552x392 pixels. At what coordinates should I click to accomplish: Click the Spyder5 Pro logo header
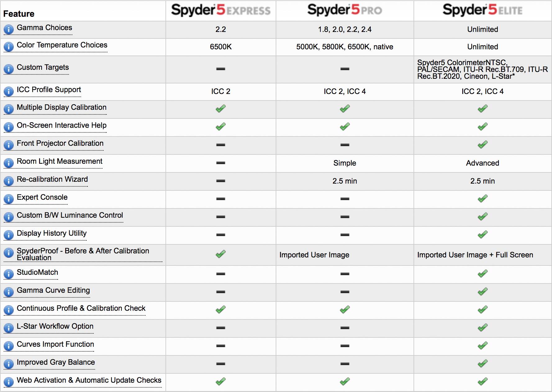[x=345, y=10]
